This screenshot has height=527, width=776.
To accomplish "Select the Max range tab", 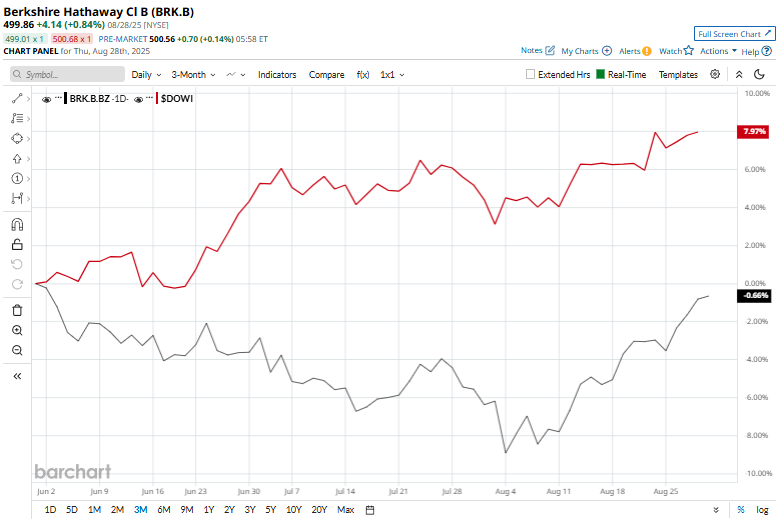I will click(x=345, y=510).
